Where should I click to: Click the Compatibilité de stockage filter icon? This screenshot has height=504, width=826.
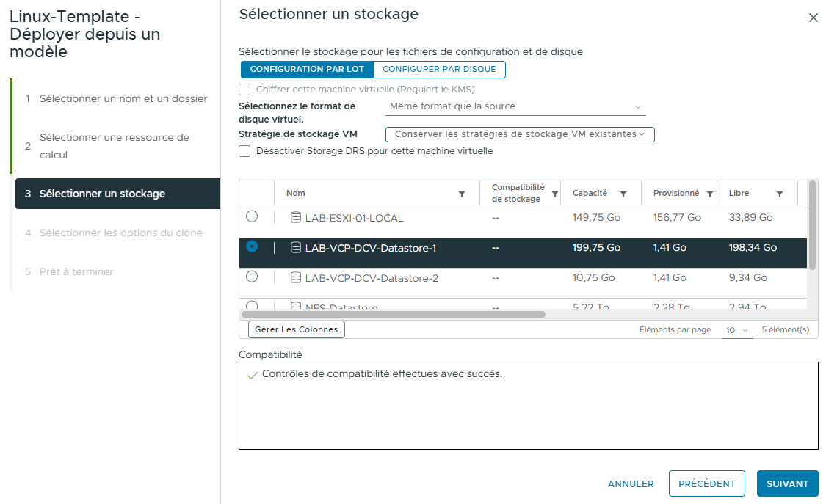[554, 193]
